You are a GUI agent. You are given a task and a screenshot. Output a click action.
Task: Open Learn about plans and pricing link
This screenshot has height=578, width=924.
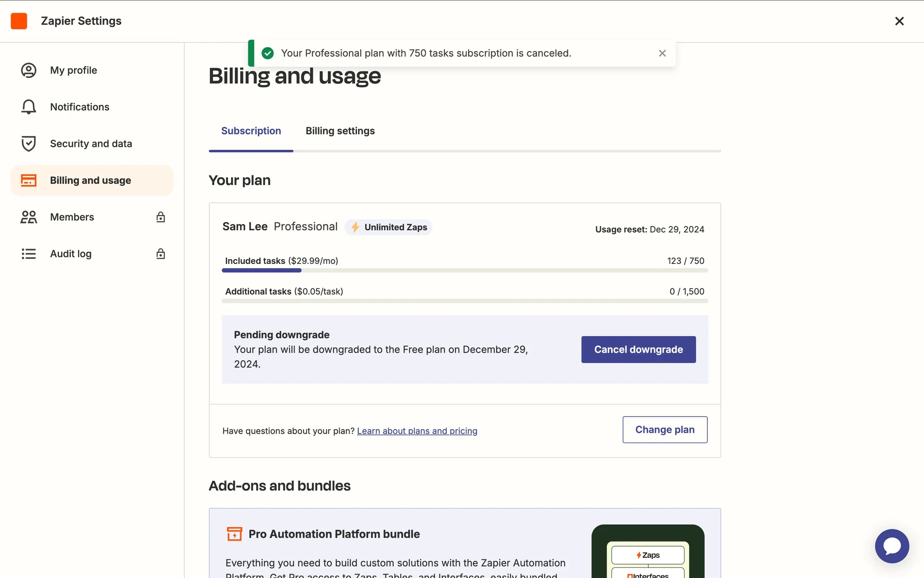click(417, 431)
